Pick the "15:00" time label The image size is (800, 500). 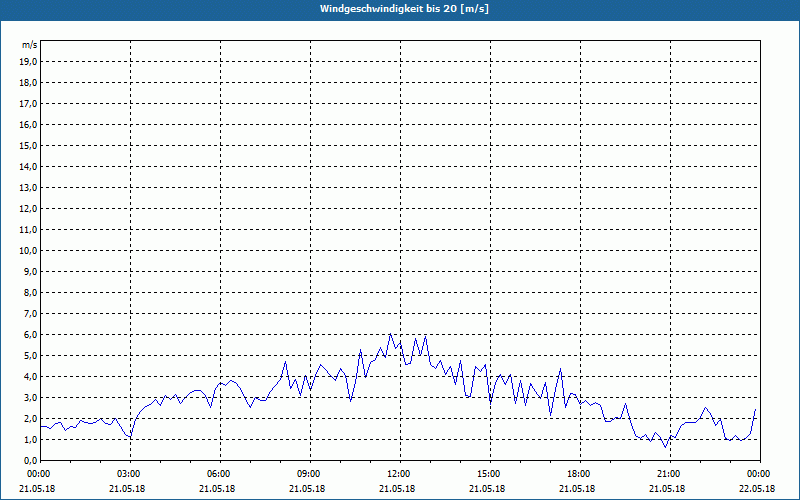488,474
